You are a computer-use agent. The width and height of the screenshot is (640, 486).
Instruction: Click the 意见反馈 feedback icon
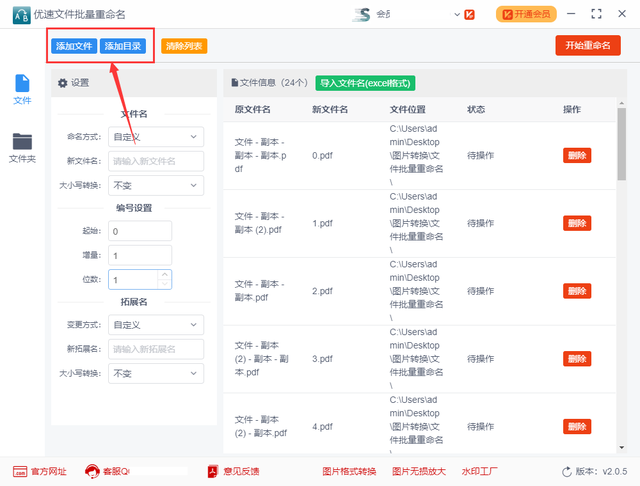233,471
